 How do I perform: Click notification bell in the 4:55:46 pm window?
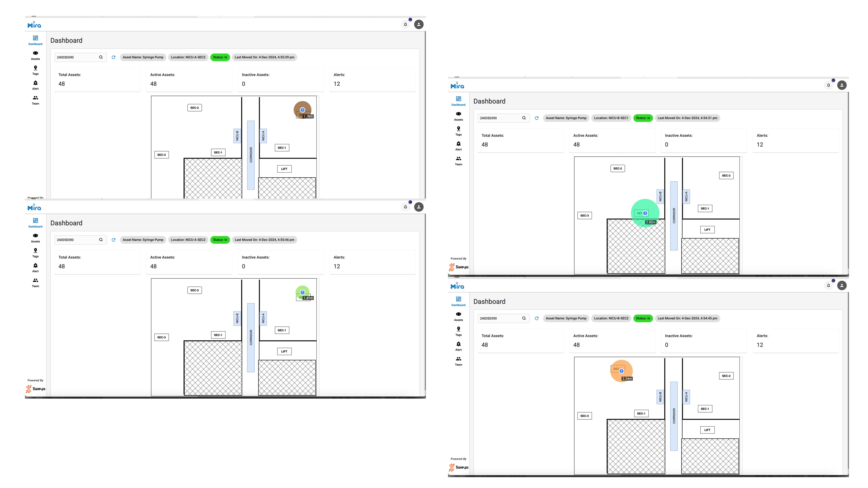[405, 207]
